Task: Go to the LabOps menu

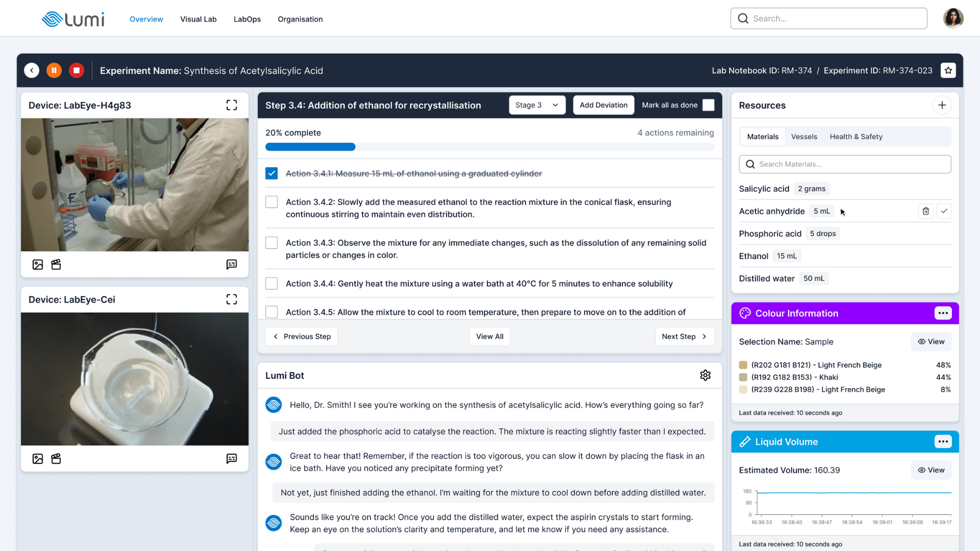Action: [247, 19]
